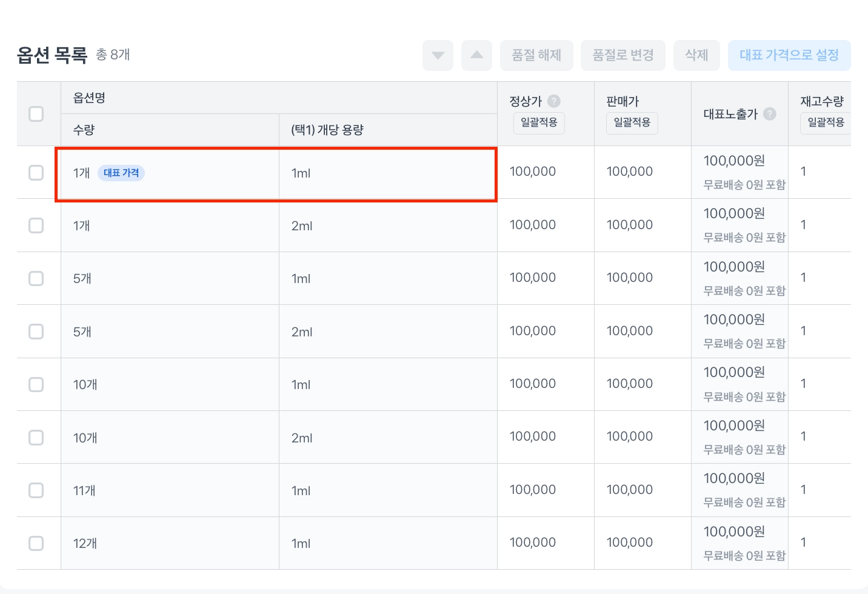Select the checkbox for the 12개 1ml row
The image size is (868, 594).
click(36, 543)
